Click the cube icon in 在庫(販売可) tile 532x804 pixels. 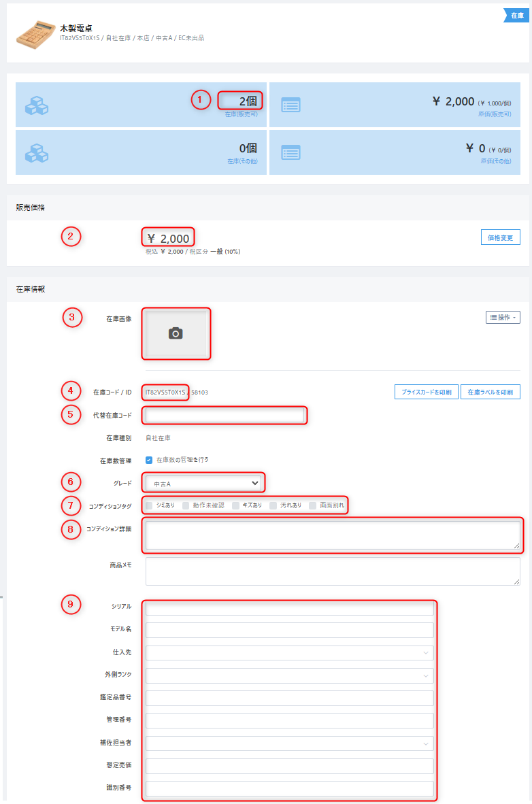point(37,105)
